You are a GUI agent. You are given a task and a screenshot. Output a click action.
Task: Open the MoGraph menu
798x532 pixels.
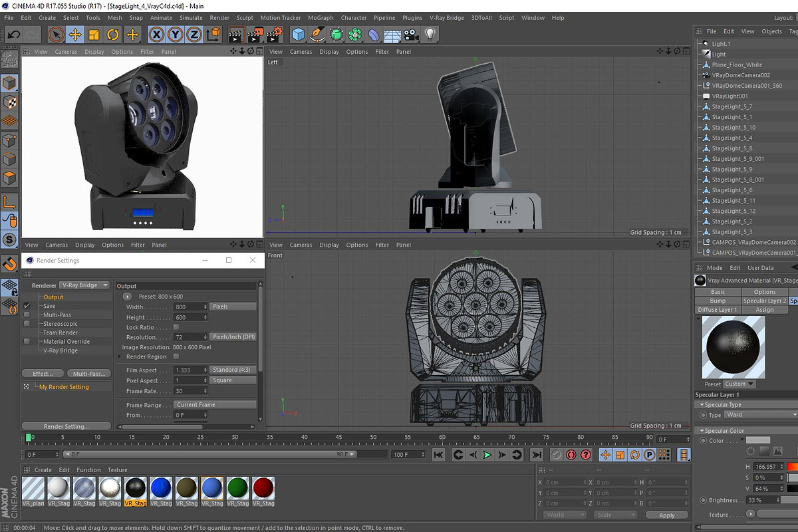pyautogui.click(x=321, y=18)
